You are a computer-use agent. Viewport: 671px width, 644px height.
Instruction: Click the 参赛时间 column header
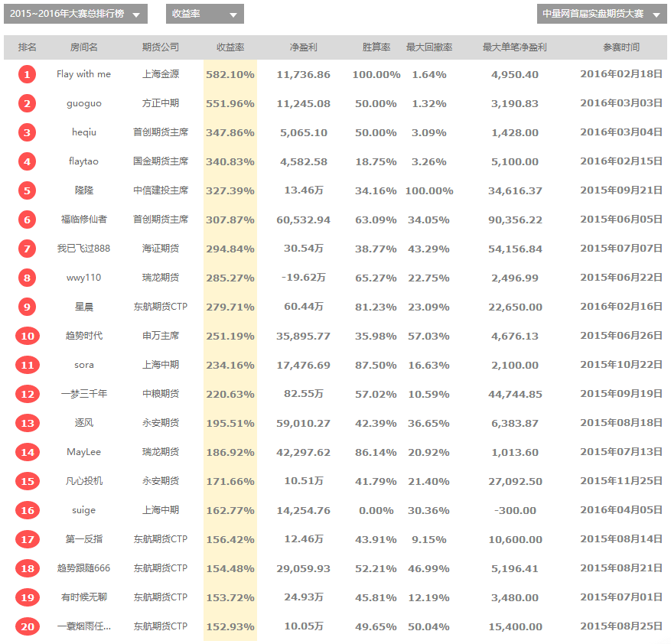[621, 47]
